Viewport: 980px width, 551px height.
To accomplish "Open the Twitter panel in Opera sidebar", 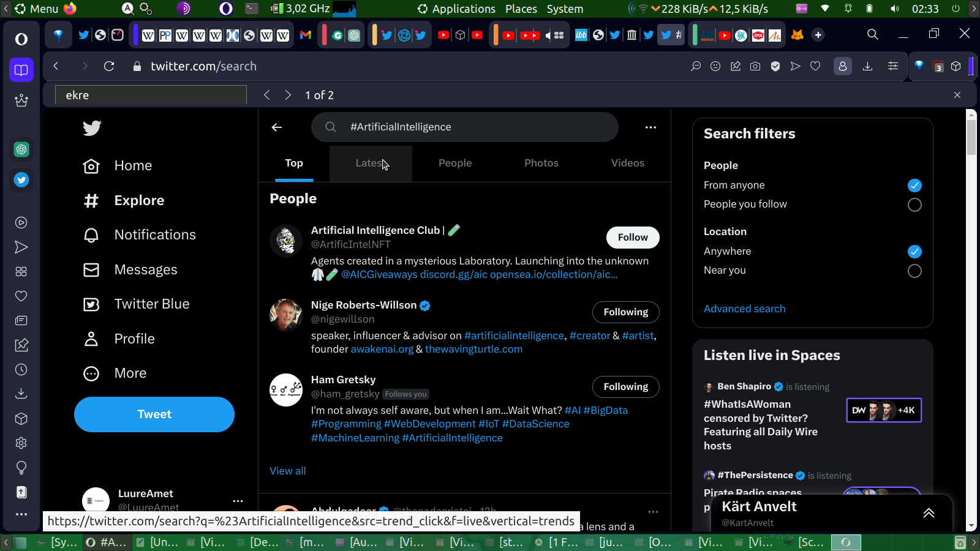I will (x=21, y=180).
